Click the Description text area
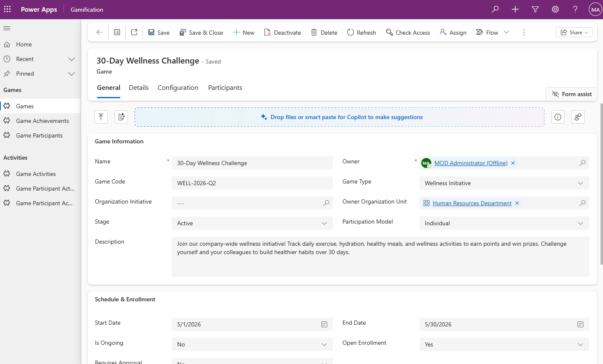Viewport: 603px width, 364px height. coord(380,257)
